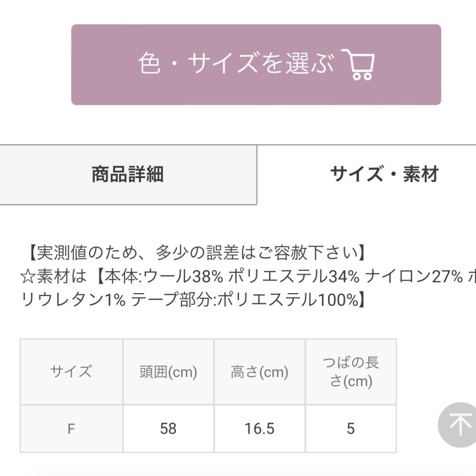Click the リウレタン1% text
The image size is (476, 476).
(x=73, y=300)
